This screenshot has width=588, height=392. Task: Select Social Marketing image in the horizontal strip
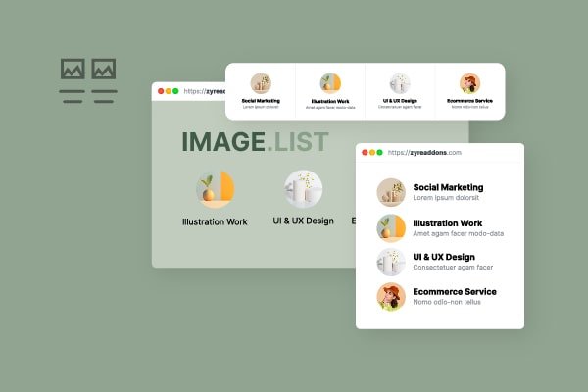tap(261, 83)
